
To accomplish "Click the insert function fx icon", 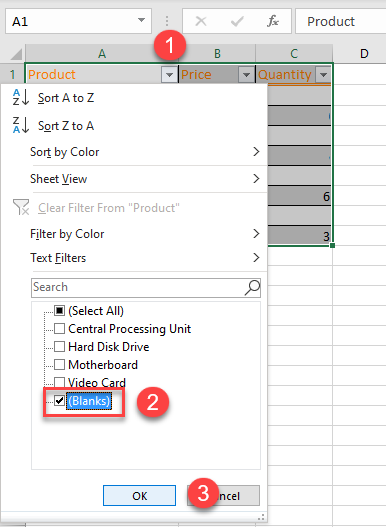I will click(273, 22).
